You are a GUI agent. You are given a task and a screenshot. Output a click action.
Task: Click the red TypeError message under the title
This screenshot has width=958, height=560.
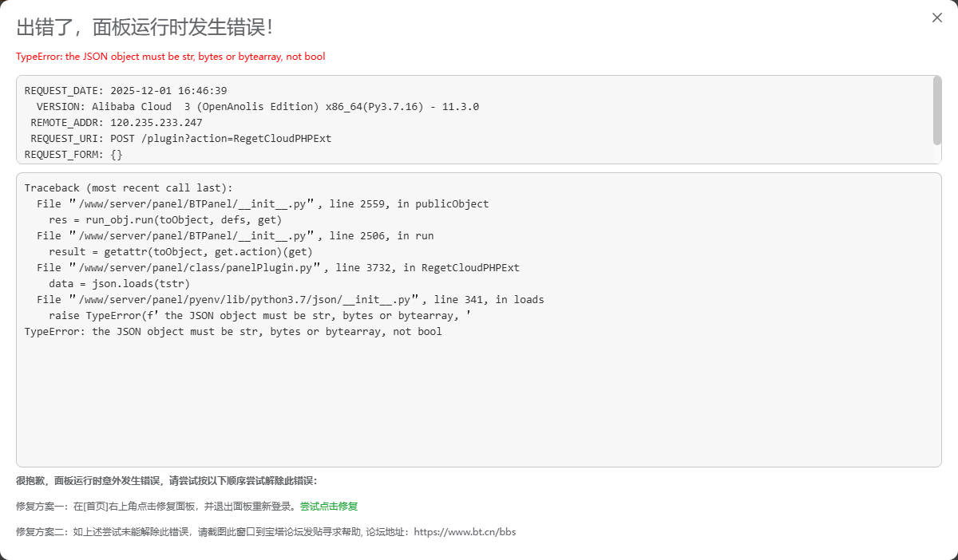point(170,57)
